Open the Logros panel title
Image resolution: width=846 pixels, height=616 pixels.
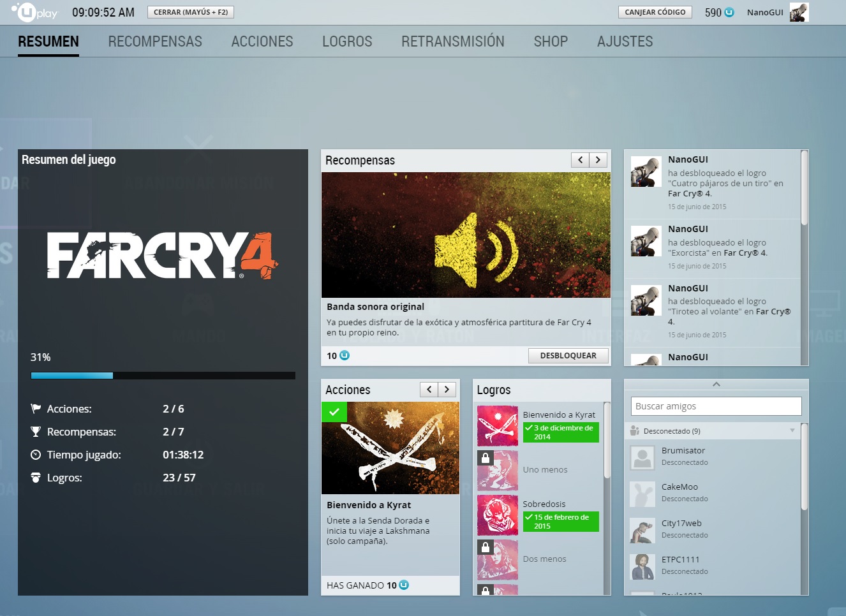pyautogui.click(x=494, y=390)
